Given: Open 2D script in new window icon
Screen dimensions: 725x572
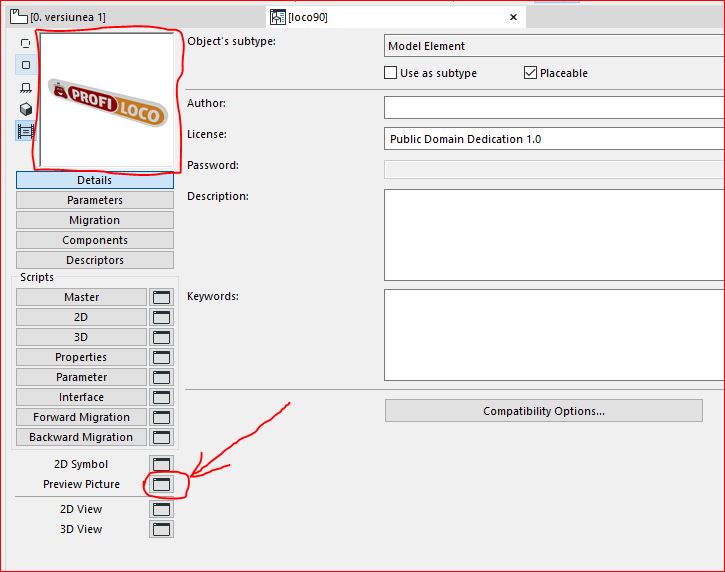Looking at the screenshot, I should [161, 317].
